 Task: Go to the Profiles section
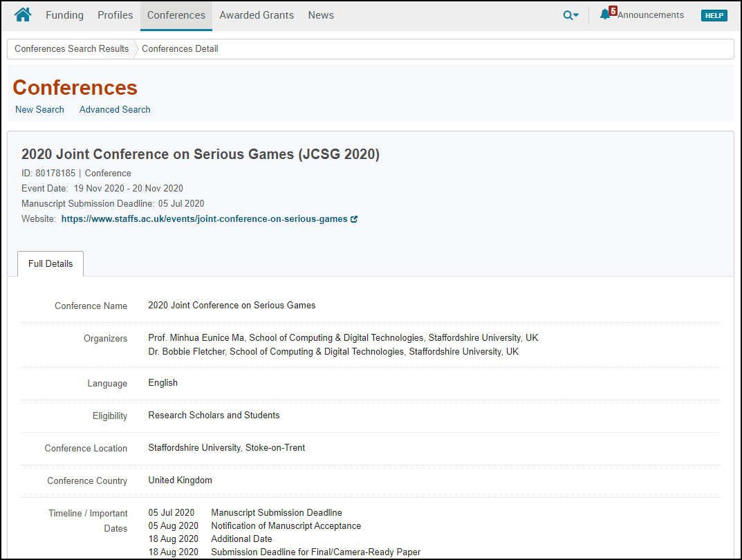coord(115,15)
